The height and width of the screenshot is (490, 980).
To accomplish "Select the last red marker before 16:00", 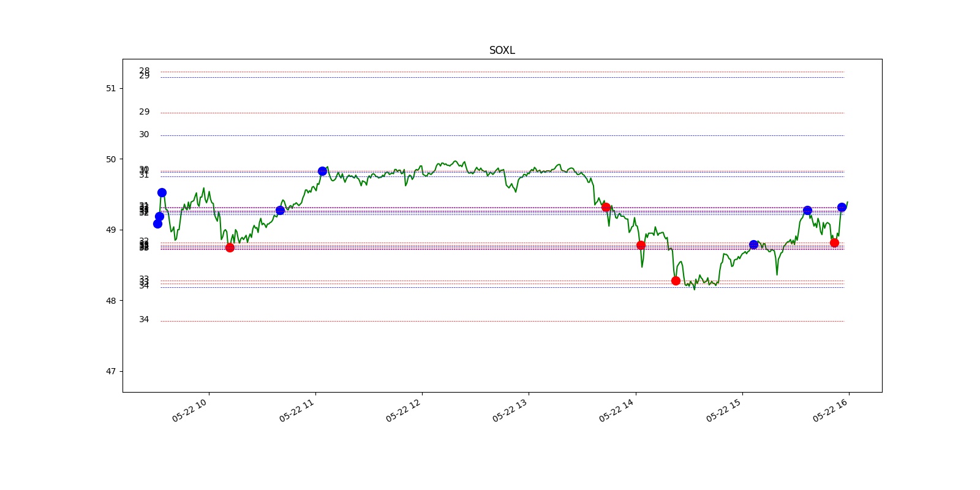I will (834, 243).
